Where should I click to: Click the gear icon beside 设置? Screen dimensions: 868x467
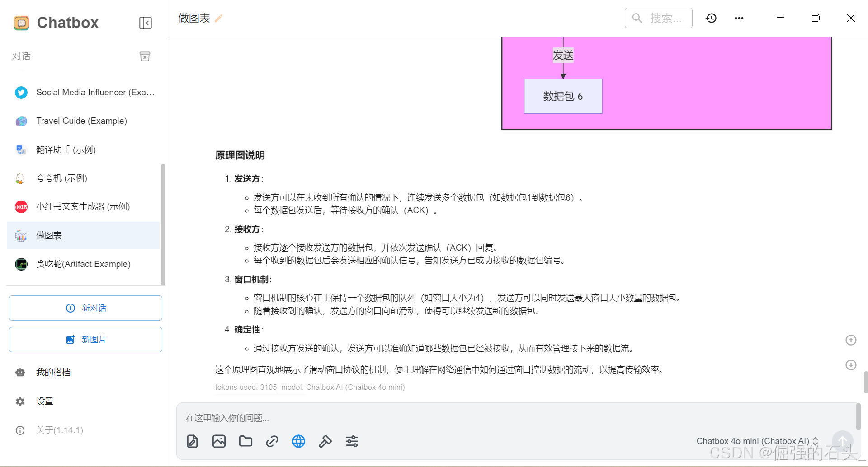tap(20, 402)
